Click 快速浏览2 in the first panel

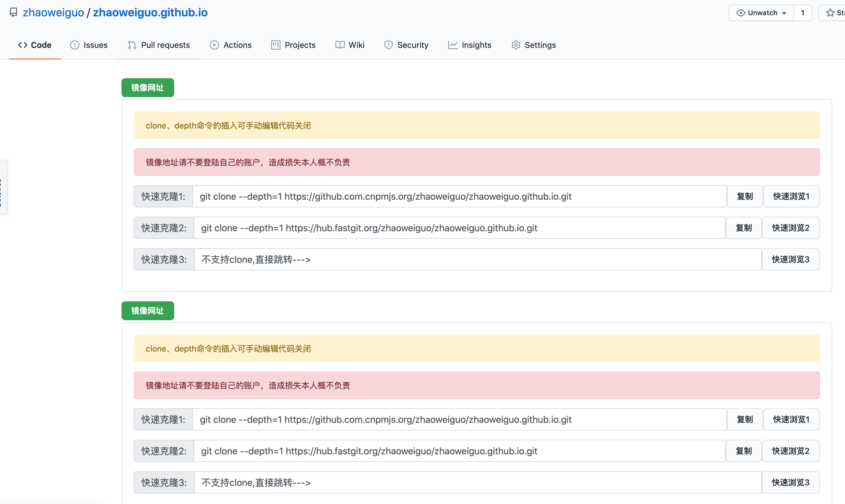click(x=790, y=228)
